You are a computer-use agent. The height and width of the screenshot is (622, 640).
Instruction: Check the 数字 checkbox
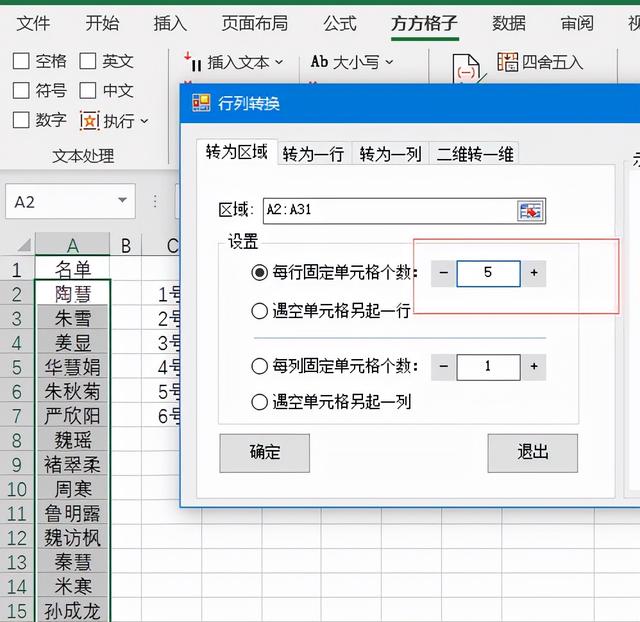tap(21, 121)
